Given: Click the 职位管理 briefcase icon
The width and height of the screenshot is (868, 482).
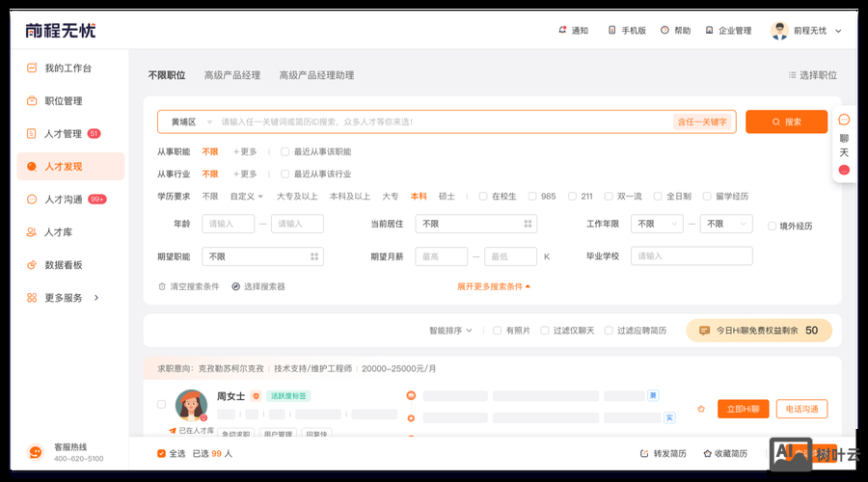Looking at the screenshot, I should click(32, 100).
